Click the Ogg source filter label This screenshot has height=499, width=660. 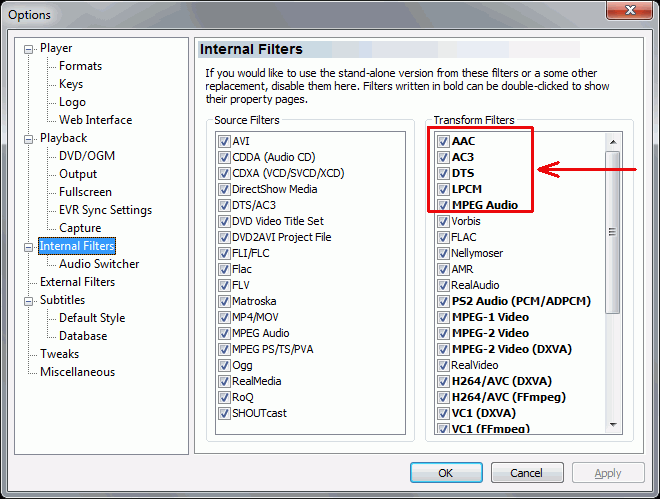click(x=242, y=365)
